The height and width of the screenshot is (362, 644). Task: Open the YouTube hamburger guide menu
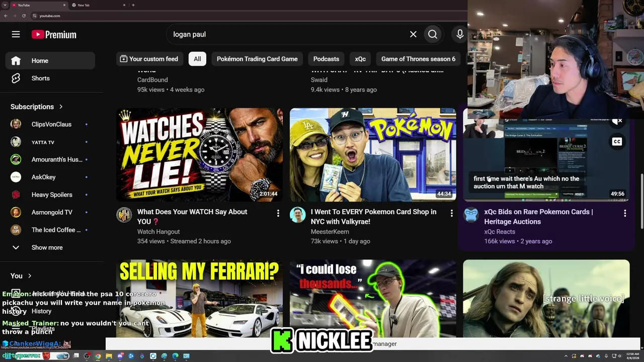tap(16, 34)
